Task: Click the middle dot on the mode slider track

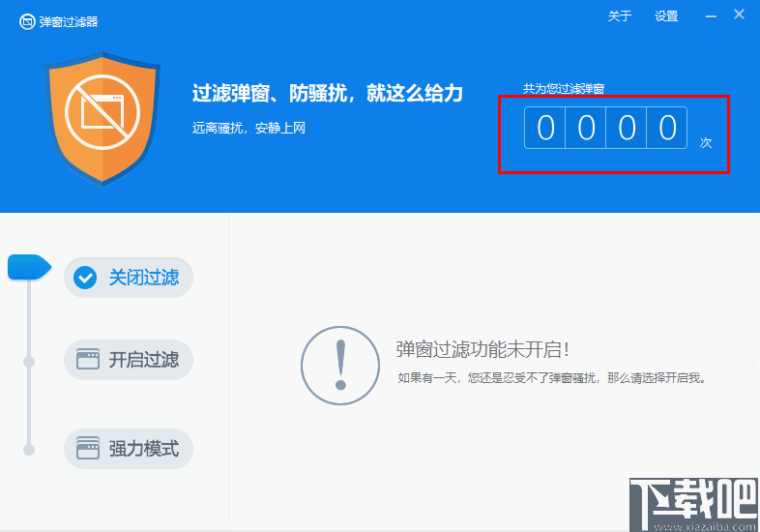Action: (29, 362)
